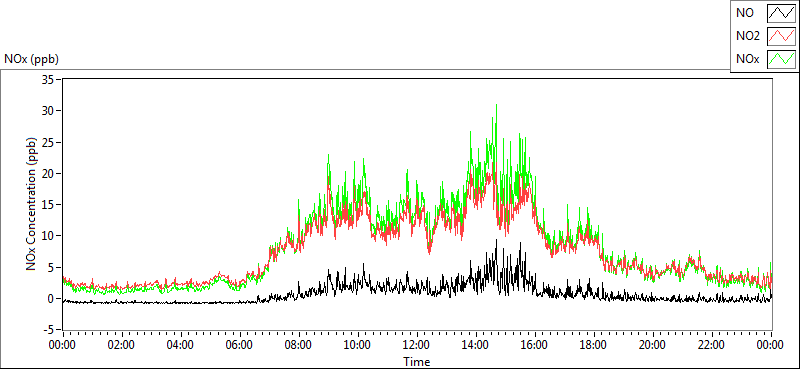Select the NO legend label
This screenshot has height=369, width=800.
(x=745, y=13)
